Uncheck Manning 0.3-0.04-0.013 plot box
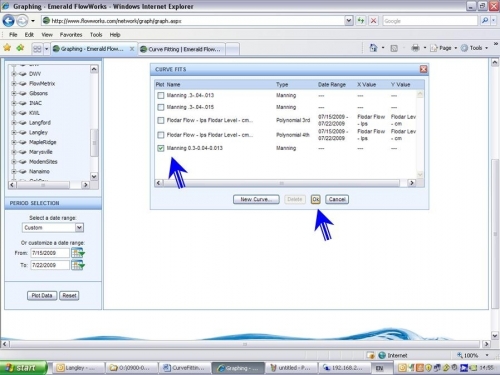The width and height of the screenshot is (500, 375). tap(161, 148)
